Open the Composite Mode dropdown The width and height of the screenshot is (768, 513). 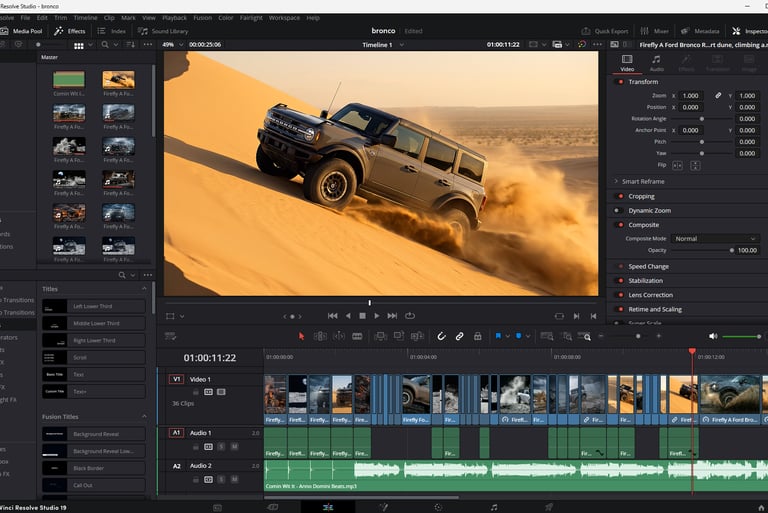click(715, 239)
